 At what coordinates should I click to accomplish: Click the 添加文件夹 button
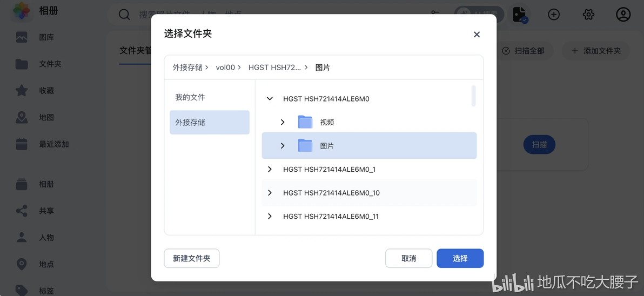click(596, 51)
